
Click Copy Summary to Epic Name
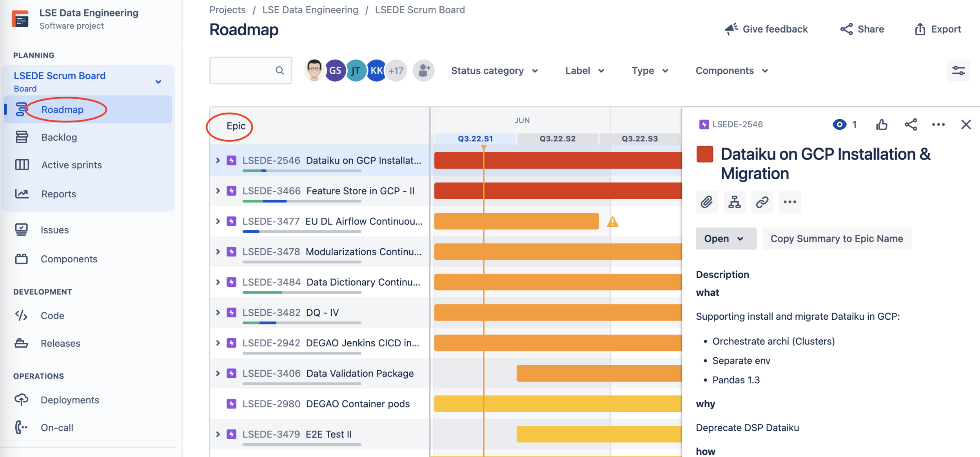pos(837,239)
